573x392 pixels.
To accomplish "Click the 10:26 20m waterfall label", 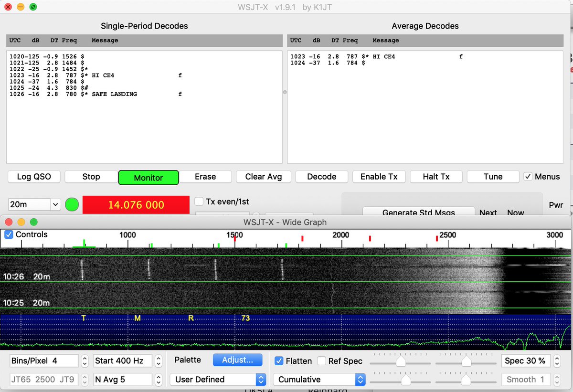I will tap(26, 277).
